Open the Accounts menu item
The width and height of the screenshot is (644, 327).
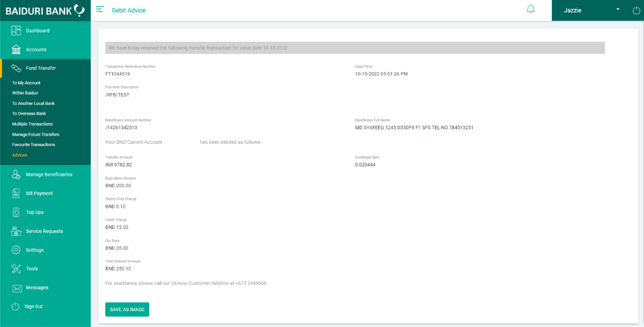click(36, 50)
